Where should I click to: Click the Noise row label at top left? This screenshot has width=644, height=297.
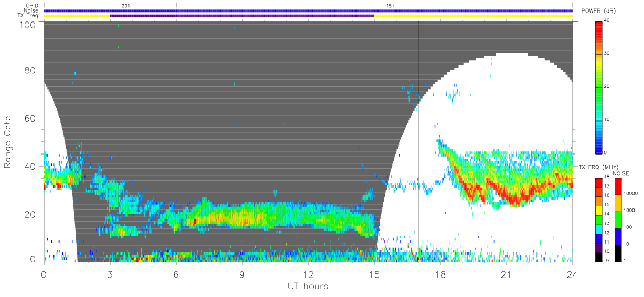[32, 10]
